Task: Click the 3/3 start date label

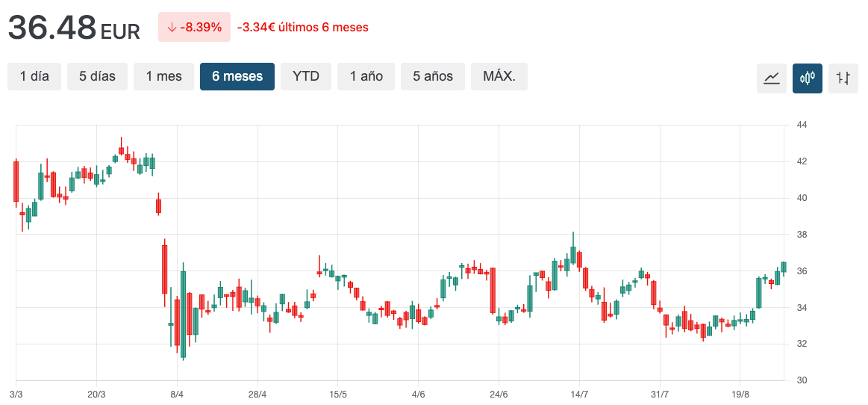Action: pyautogui.click(x=16, y=394)
